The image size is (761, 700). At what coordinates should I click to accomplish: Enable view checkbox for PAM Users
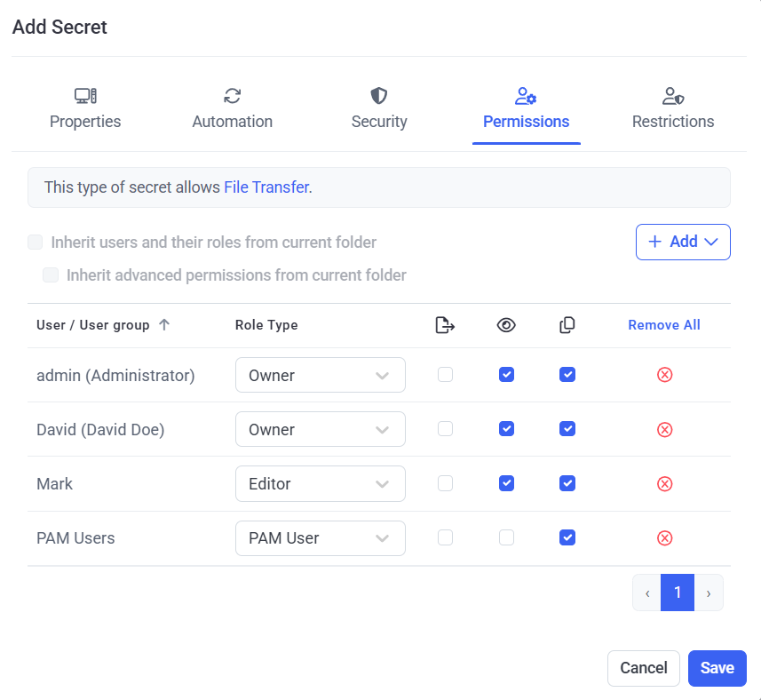(x=506, y=537)
